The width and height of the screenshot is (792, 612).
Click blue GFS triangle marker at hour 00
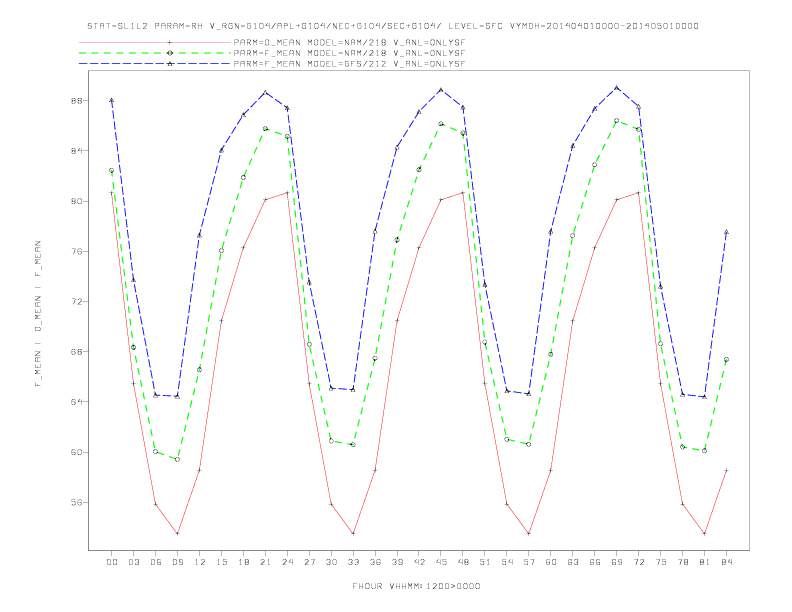coord(112,100)
